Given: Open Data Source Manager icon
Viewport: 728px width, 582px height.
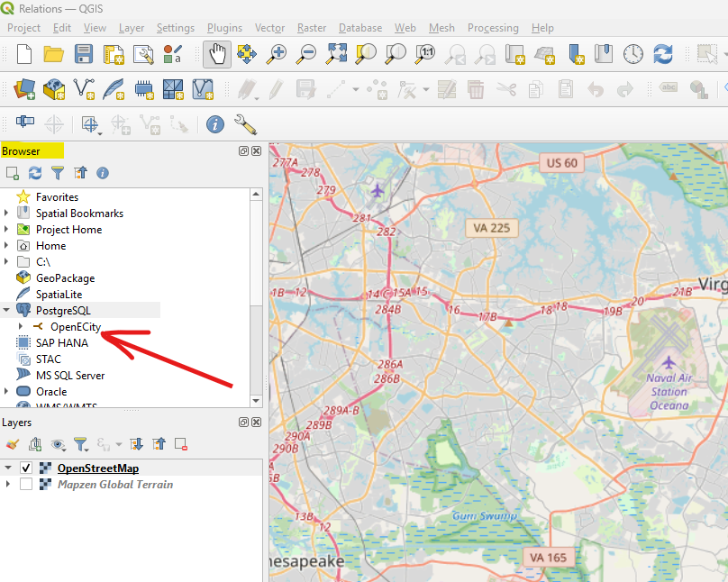Looking at the screenshot, I should (24, 88).
